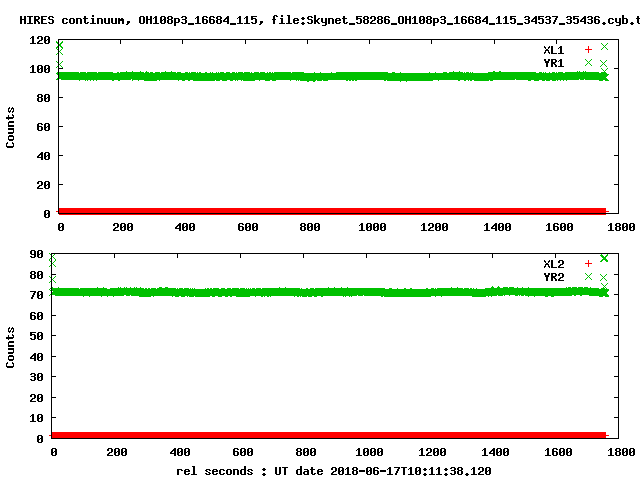Click the 60 y-tick label on upper plot
The width and height of the screenshot is (640, 480).
[43, 127]
